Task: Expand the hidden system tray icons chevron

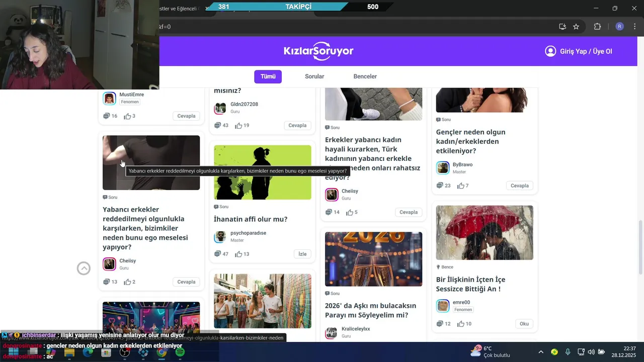Action: [541, 352]
